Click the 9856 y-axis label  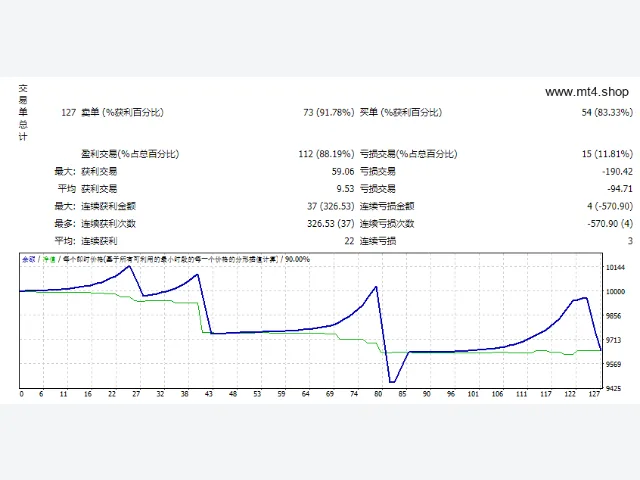tap(613, 316)
